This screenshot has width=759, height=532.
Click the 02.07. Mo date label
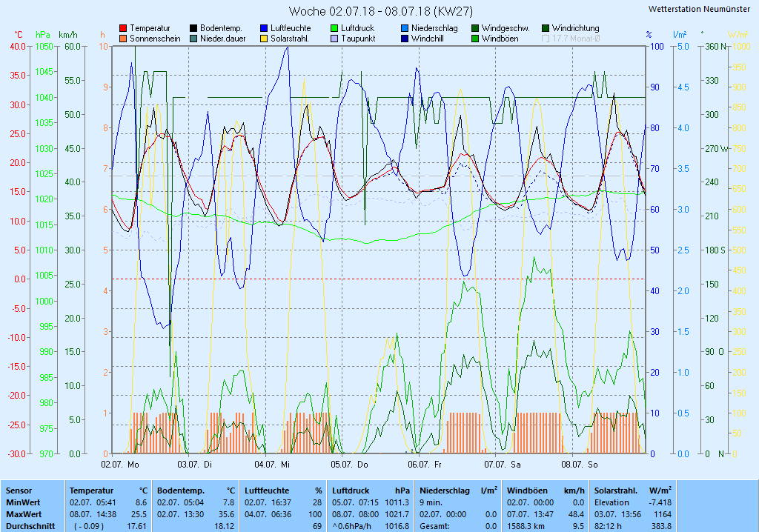coord(120,465)
